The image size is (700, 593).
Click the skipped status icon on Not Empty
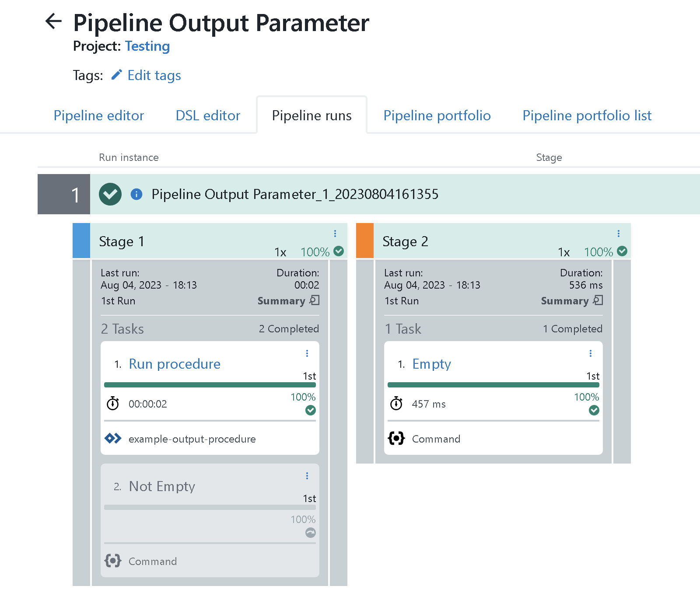(311, 533)
